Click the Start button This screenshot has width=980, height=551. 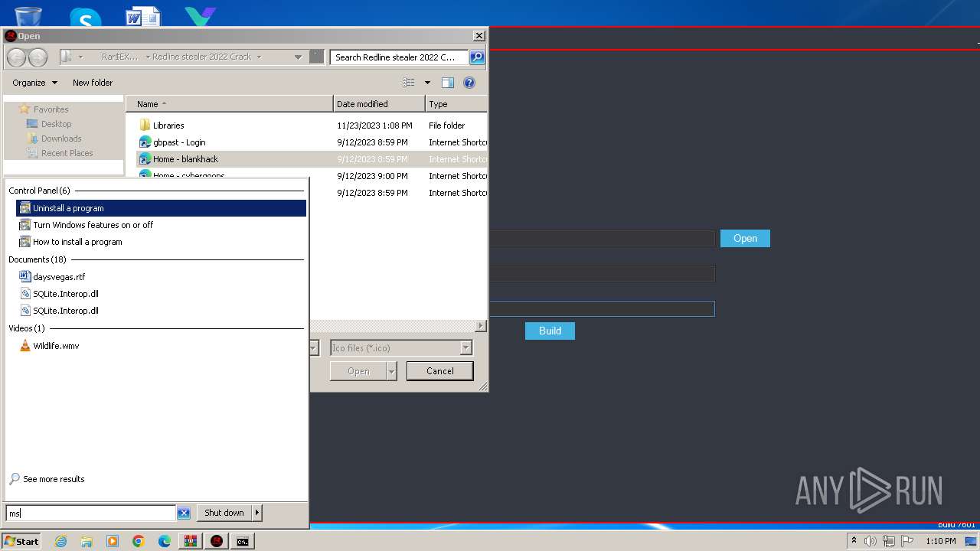pos(21,541)
